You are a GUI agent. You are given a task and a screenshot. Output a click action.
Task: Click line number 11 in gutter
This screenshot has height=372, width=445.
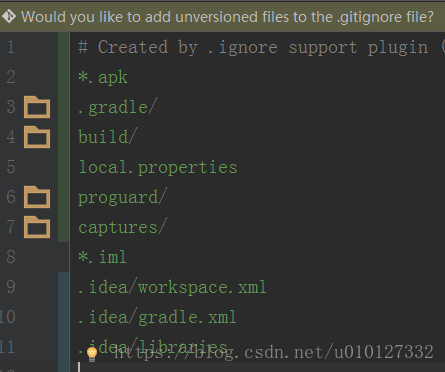coord(7,347)
